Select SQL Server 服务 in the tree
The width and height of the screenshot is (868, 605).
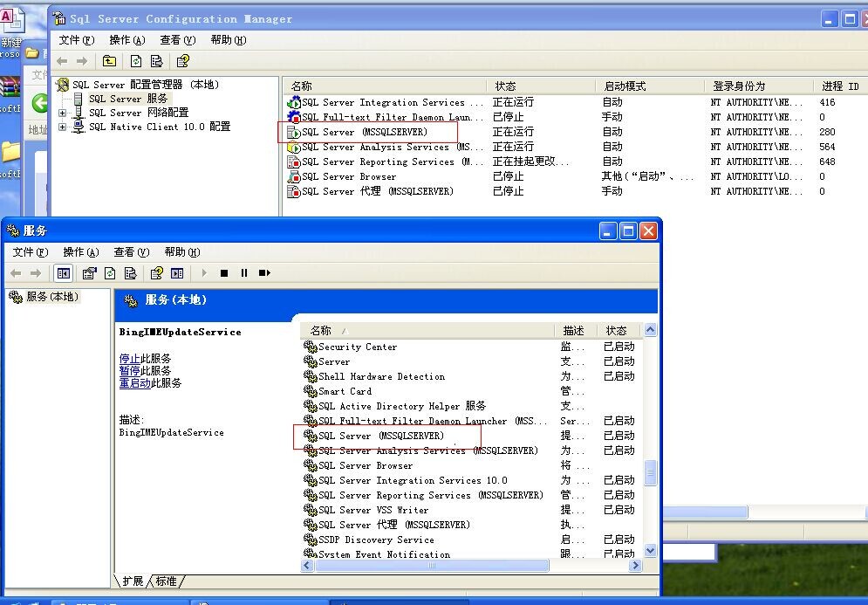click(x=128, y=99)
